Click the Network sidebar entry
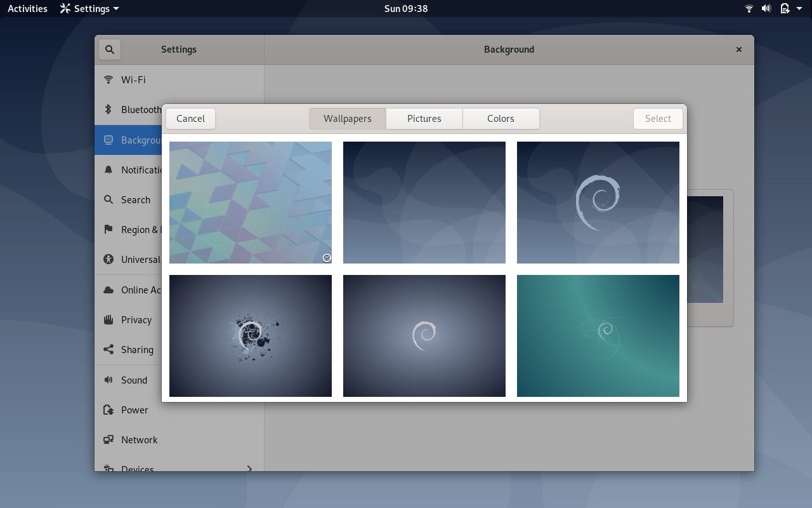Screen dimensions: 812x508 (140, 439)
